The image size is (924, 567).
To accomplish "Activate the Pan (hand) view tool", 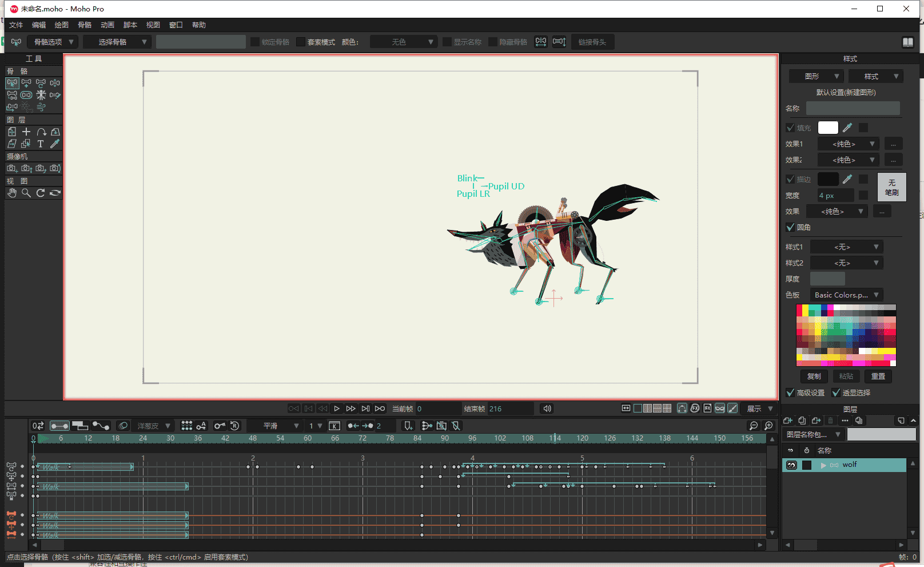I will click(x=12, y=193).
